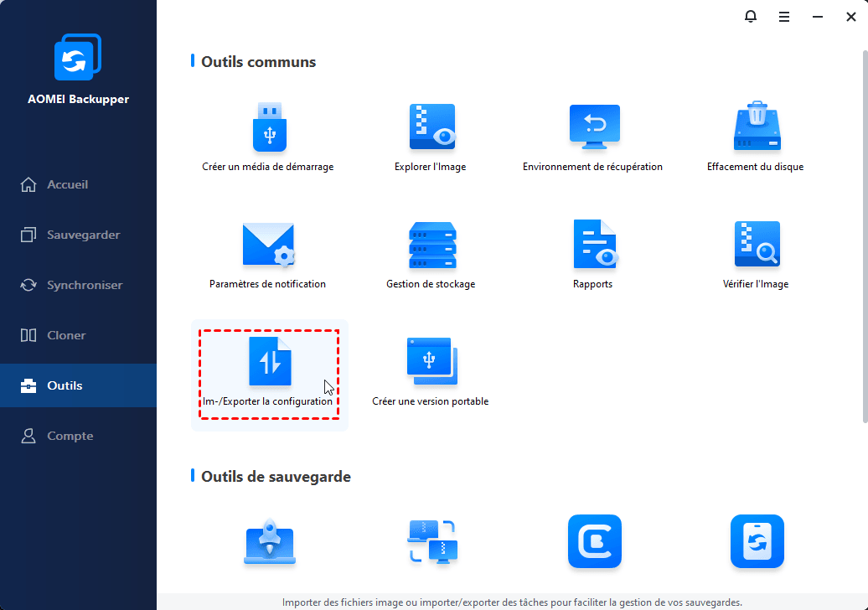Viewport: 868px width, 610px height.
Task: Click the vertical scrollbar thumb
Action: pyautogui.click(x=865, y=236)
